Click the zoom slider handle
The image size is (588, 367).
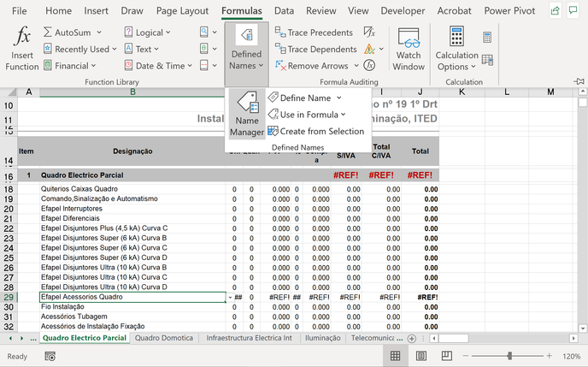point(509,356)
